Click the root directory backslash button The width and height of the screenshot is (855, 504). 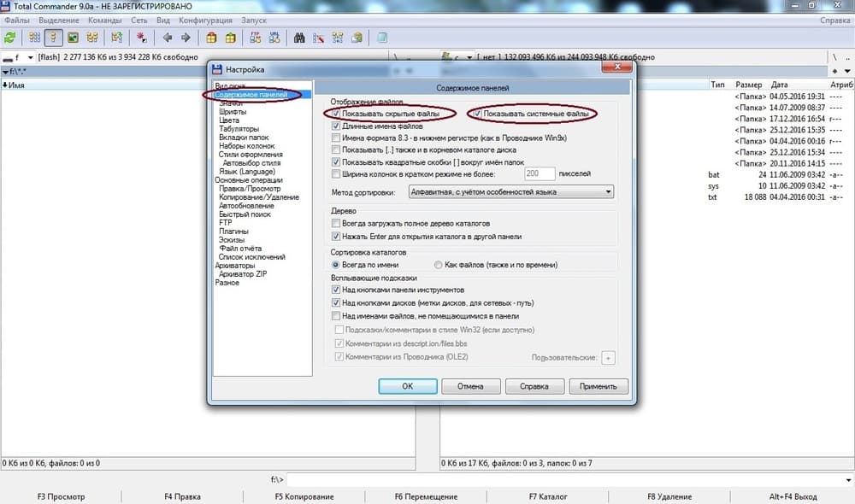[x=834, y=56]
